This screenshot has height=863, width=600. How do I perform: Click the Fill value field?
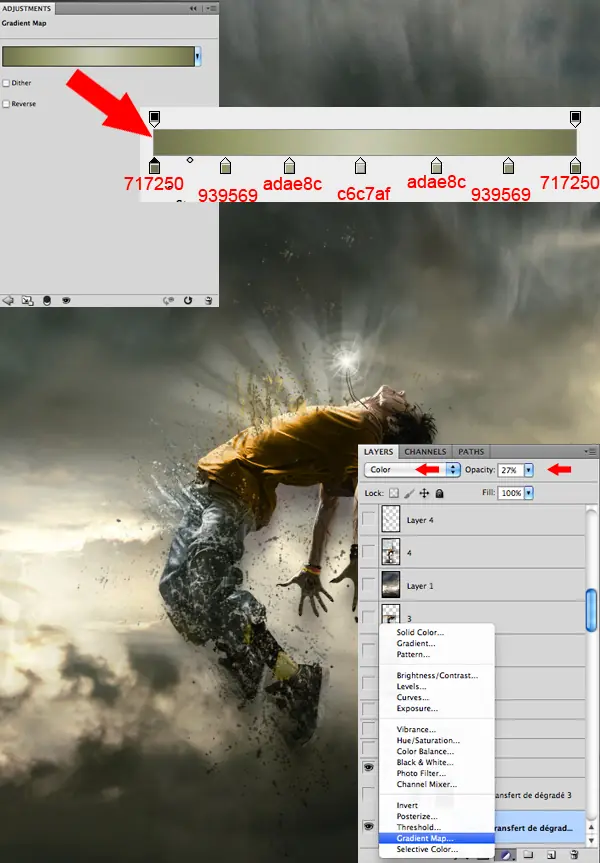coord(511,493)
